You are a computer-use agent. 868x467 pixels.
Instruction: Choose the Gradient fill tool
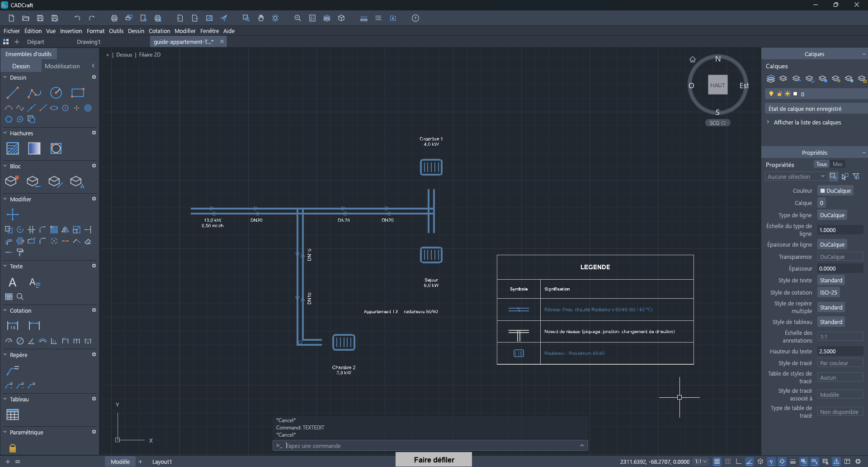pos(34,148)
